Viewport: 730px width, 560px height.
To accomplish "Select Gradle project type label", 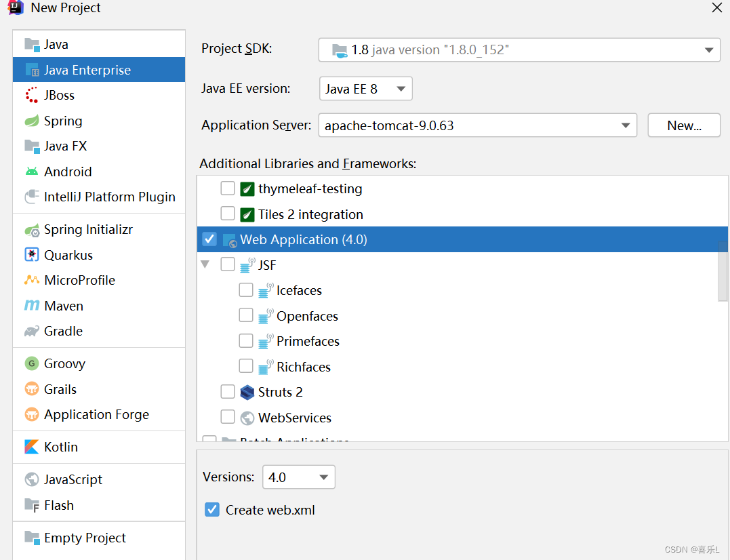I will tap(63, 332).
